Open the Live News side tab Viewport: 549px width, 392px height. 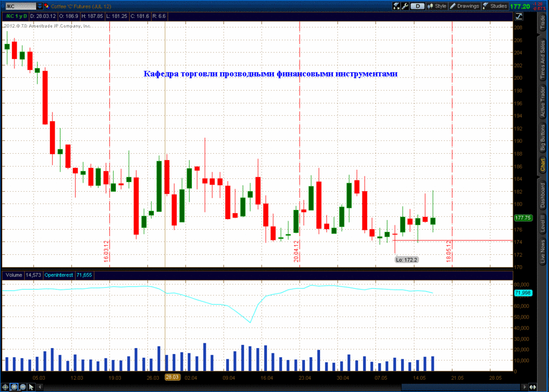coord(543,251)
